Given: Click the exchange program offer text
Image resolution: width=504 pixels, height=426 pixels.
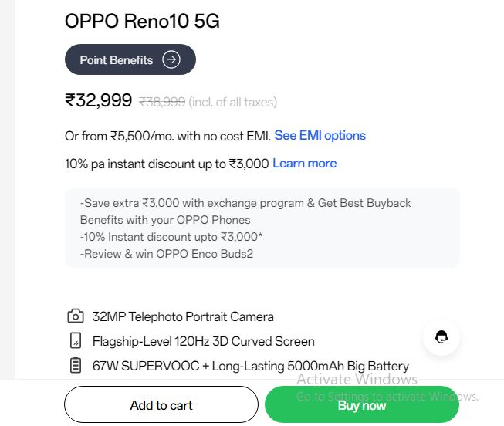Looking at the screenshot, I should [x=245, y=211].
